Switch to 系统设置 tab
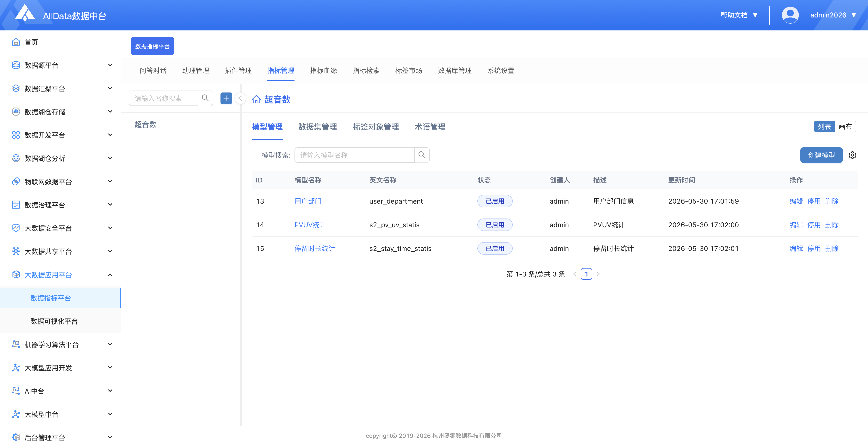Viewport: 868px width, 444px height. [501, 70]
